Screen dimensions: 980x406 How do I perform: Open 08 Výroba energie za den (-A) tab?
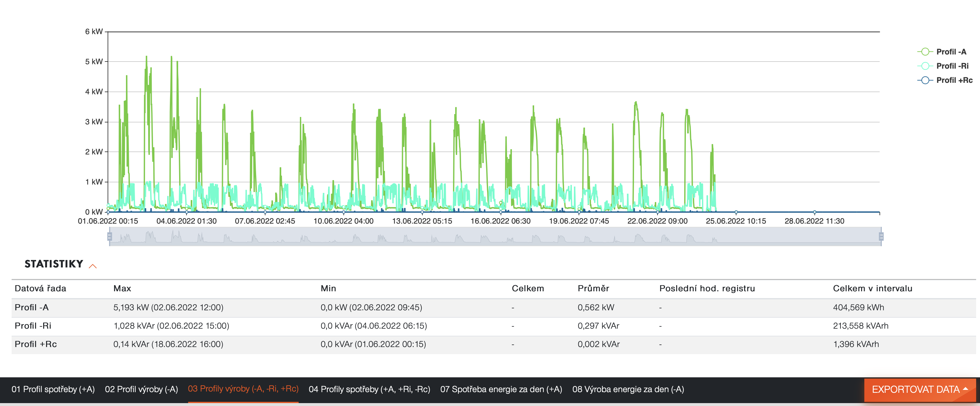(x=628, y=389)
